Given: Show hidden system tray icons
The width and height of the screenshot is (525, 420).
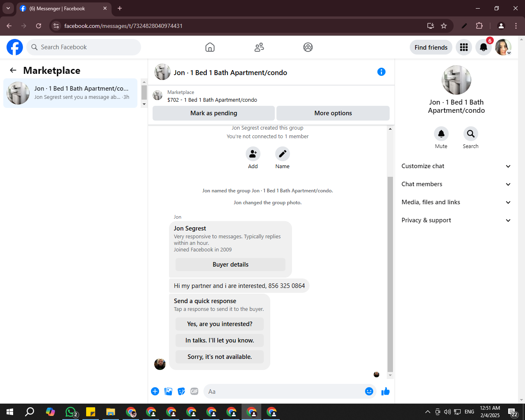Looking at the screenshot, I should click(x=427, y=412).
